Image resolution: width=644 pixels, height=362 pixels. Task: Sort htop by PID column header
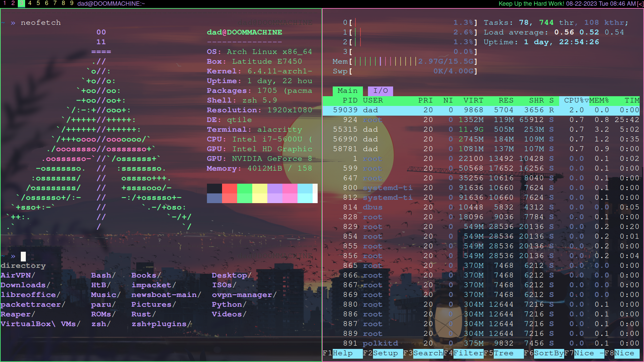350,101
